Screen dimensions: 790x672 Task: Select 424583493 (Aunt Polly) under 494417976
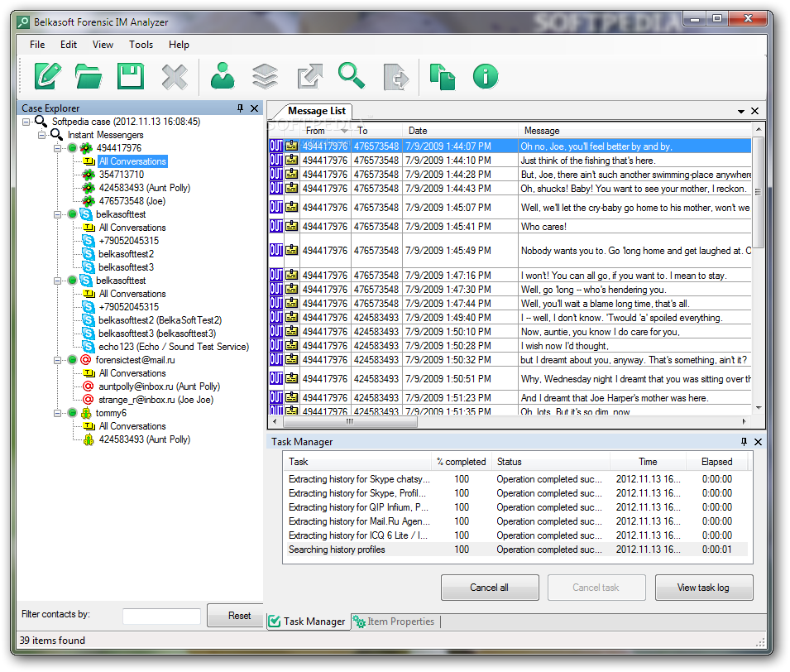(x=145, y=188)
